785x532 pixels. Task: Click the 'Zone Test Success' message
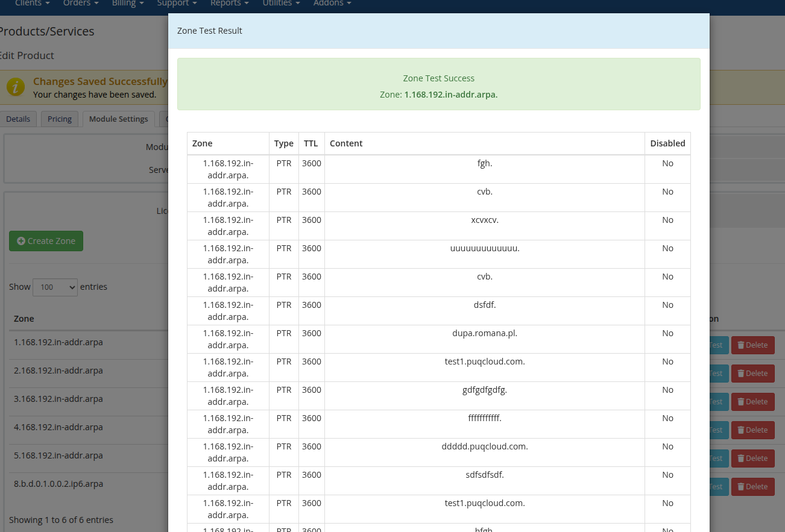pos(439,78)
